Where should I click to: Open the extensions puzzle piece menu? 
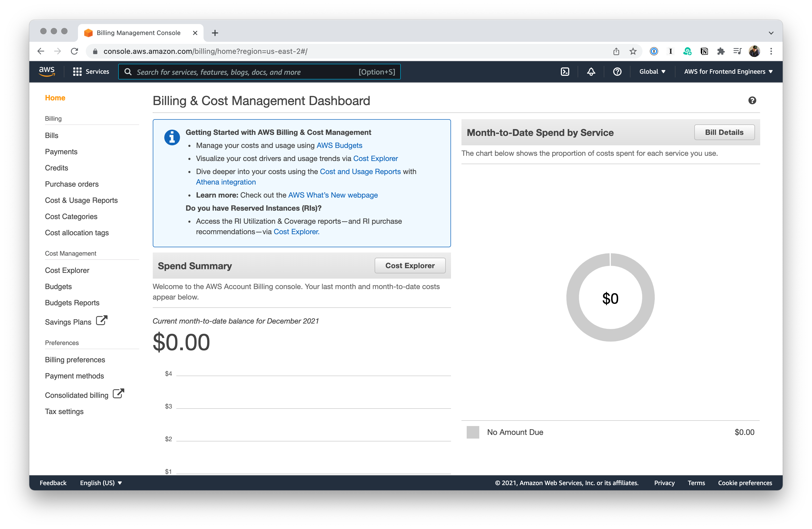coord(721,51)
